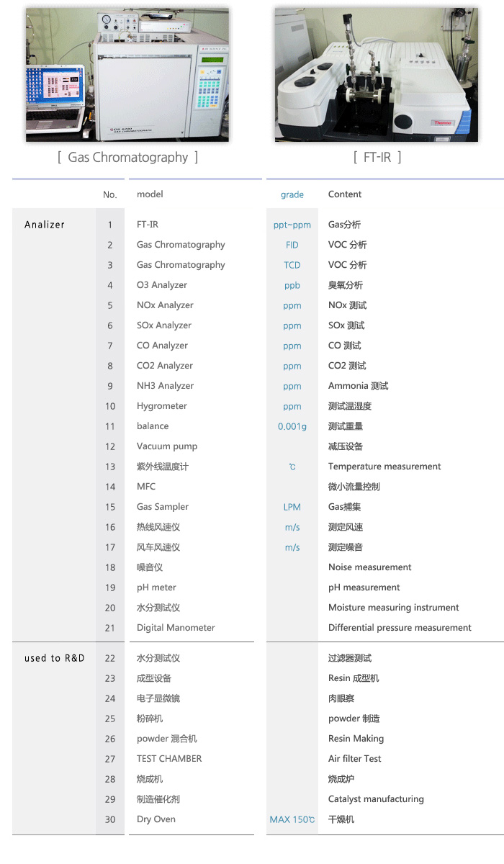Viewport: 504px width, 864px height.
Task: Click the 'ppt~ppm' grade value
Action: click(x=292, y=225)
